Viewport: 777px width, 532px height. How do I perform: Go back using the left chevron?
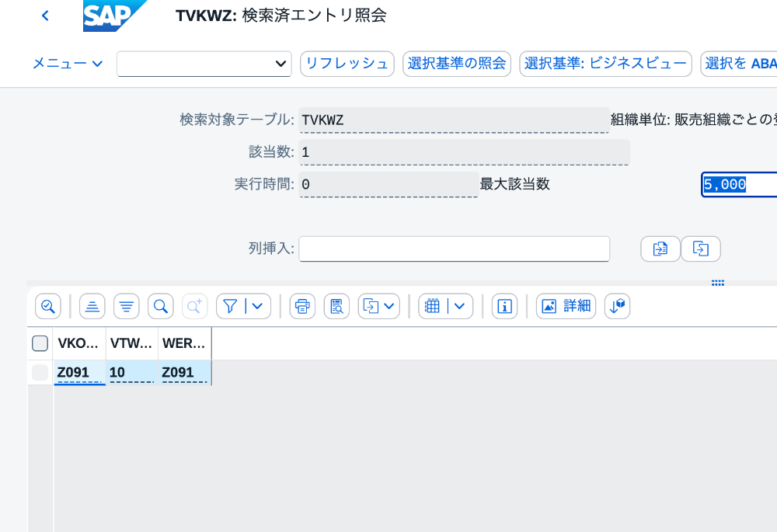(x=45, y=16)
